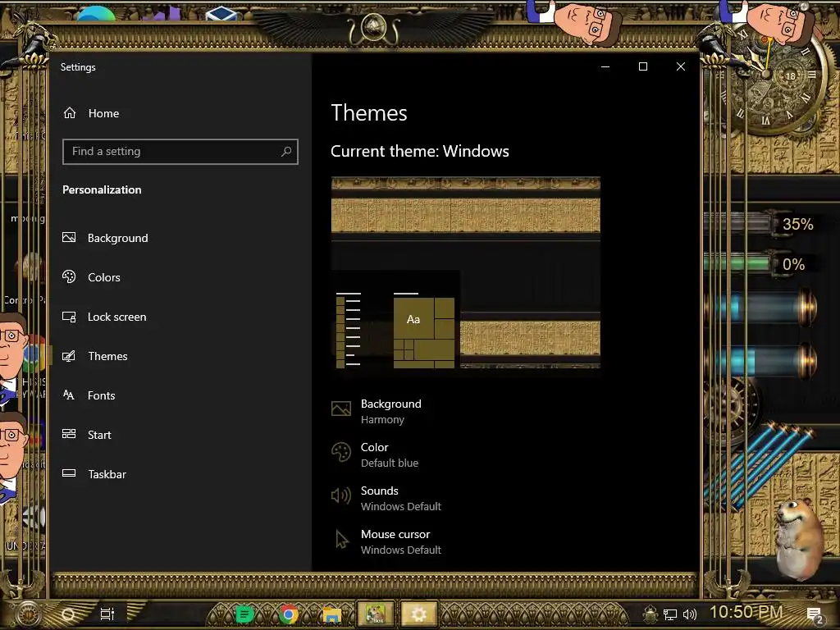Click the 10:50 PM taskbar clock
Image resolution: width=840 pixels, height=630 pixels.
746,612
